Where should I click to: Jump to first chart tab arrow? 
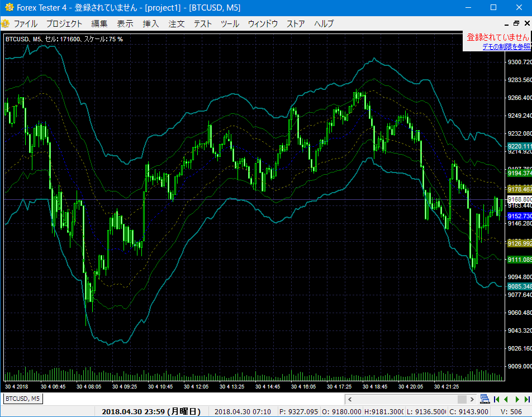496,399
